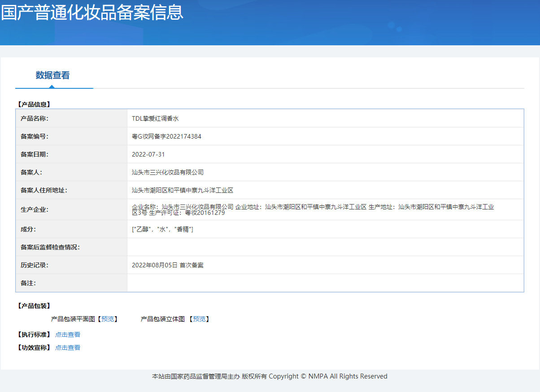Click the page title 国产普通化妆品备案信息
540x392 pixels.
pos(92,12)
